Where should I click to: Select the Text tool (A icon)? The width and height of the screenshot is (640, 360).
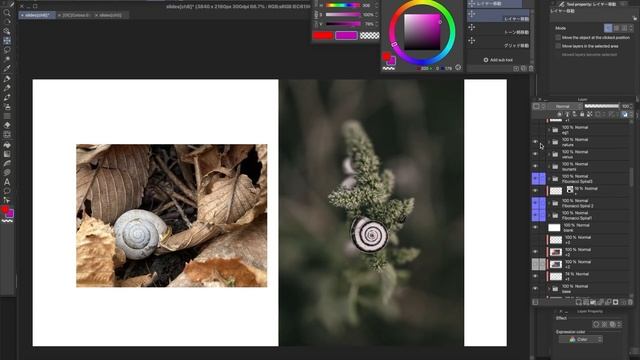(x=7, y=182)
